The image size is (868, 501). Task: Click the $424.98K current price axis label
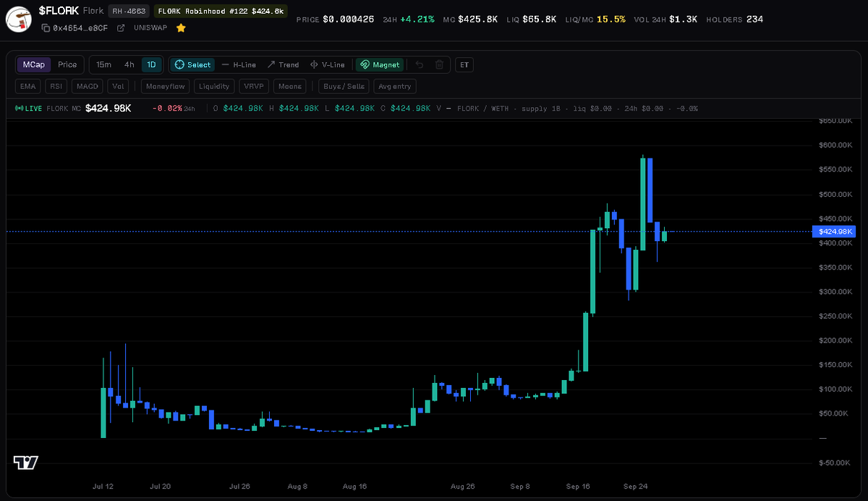(834, 232)
